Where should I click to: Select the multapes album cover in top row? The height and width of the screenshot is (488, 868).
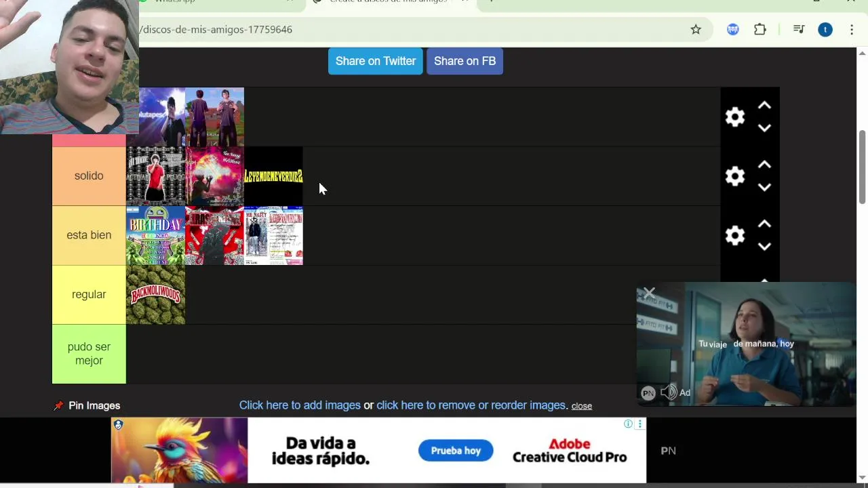tap(162, 117)
